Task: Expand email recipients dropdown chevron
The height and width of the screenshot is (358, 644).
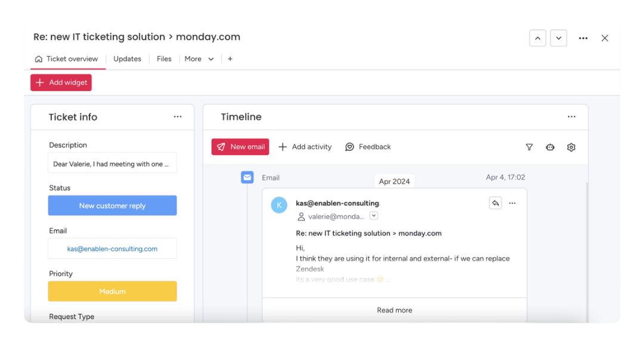Action: [x=374, y=216]
